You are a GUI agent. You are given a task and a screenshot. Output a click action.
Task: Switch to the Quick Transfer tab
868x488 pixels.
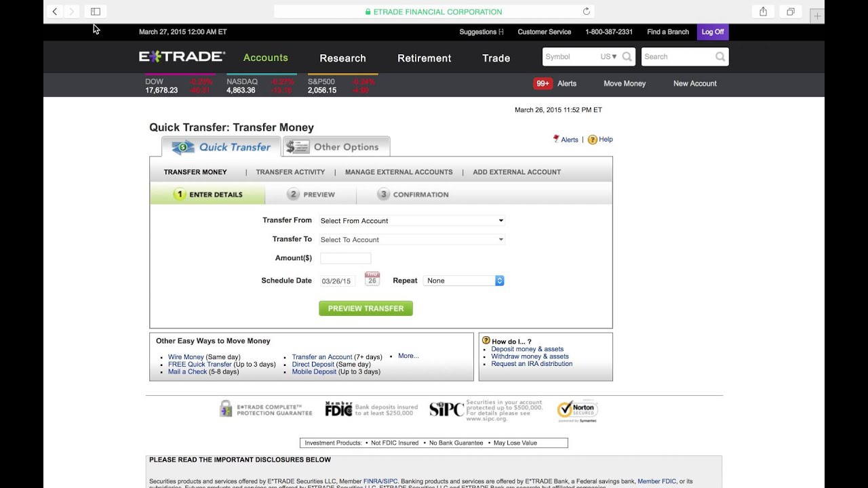click(x=221, y=147)
